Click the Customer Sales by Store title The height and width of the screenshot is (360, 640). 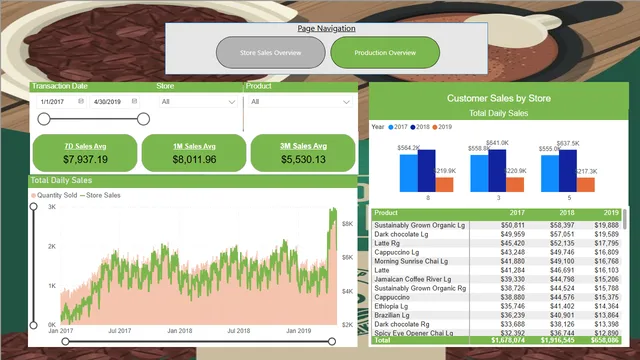tap(499, 98)
